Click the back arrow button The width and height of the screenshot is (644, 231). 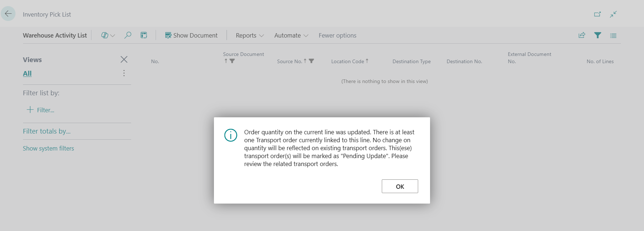(x=8, y=14)
